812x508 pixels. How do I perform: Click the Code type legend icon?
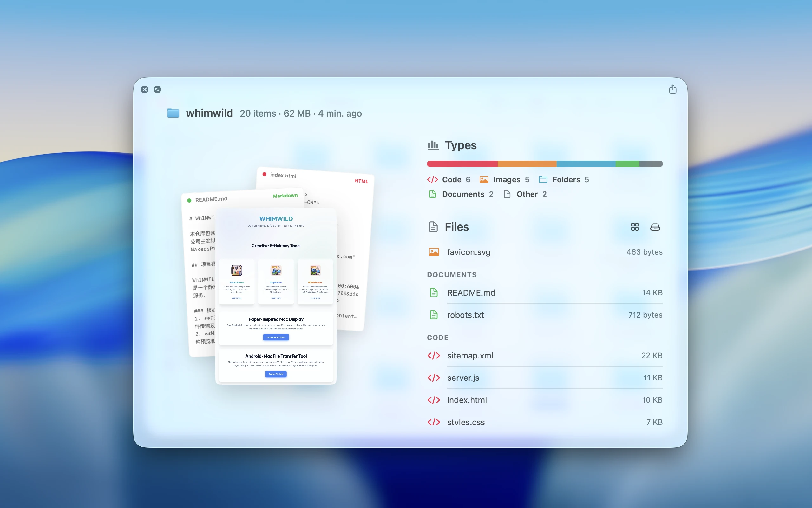(433, 179)
